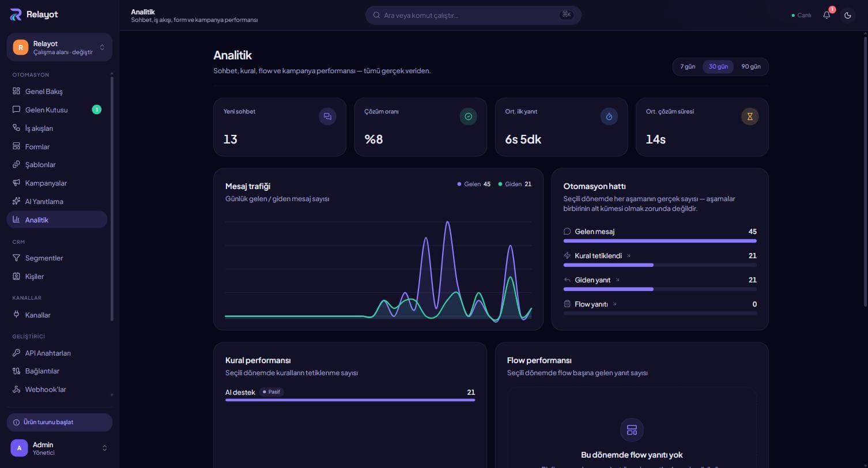Open Giden yanıt pipeline row
868x468 pixels.
(660, 284)
